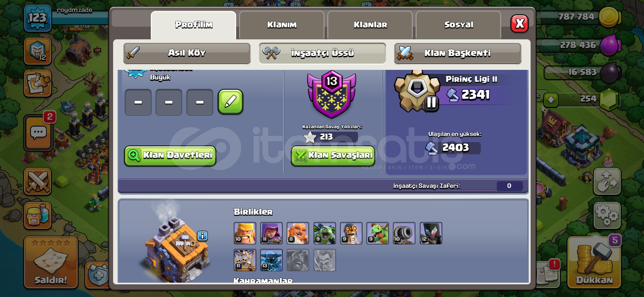This screenshot has height=297, width=644.
Task: Open the Klanlar tab
Action: 370,25
